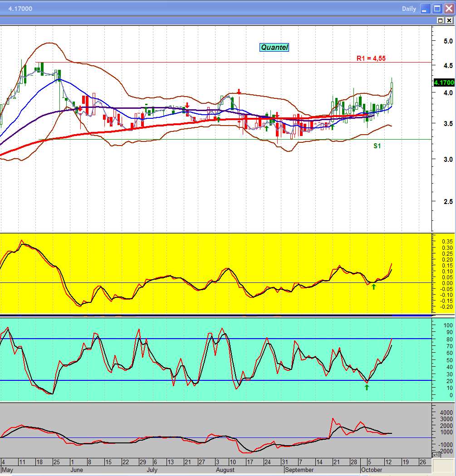Click the Quantel chart label
456x476 pixels.
274,47
